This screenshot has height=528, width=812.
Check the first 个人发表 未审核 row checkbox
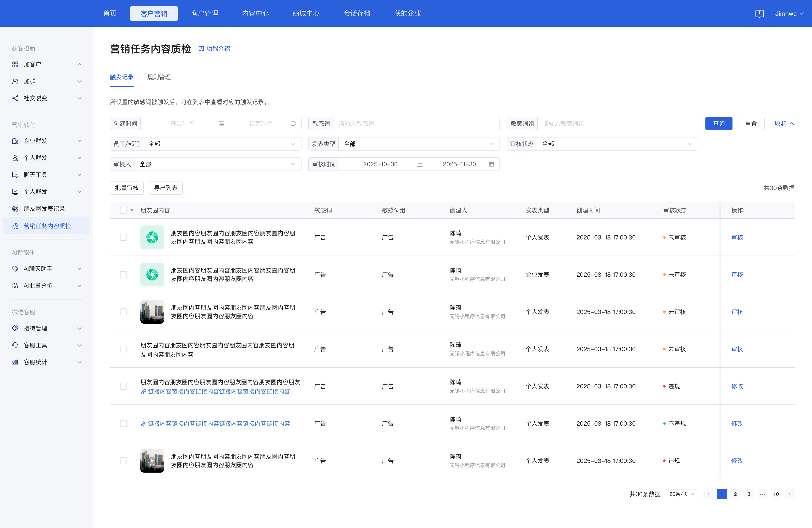pos(123,237)
